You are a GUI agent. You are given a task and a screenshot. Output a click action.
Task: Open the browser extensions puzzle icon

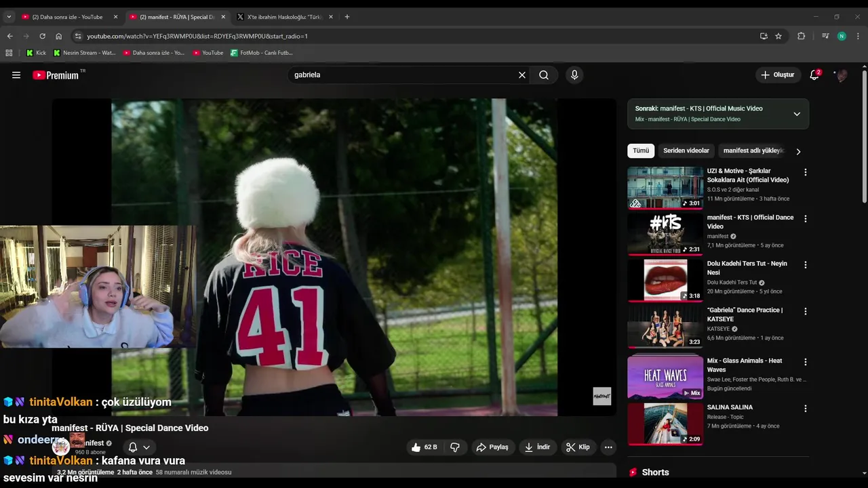click(801, 36)
